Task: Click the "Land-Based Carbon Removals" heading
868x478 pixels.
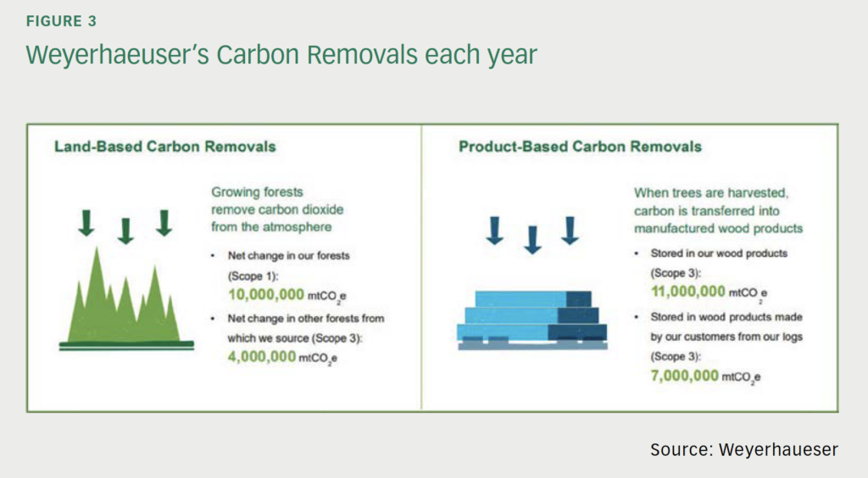Action: coord(165,147)
